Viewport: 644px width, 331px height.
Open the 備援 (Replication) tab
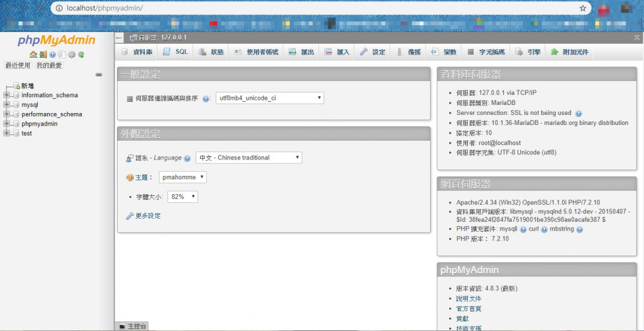[x=408, y=52]
